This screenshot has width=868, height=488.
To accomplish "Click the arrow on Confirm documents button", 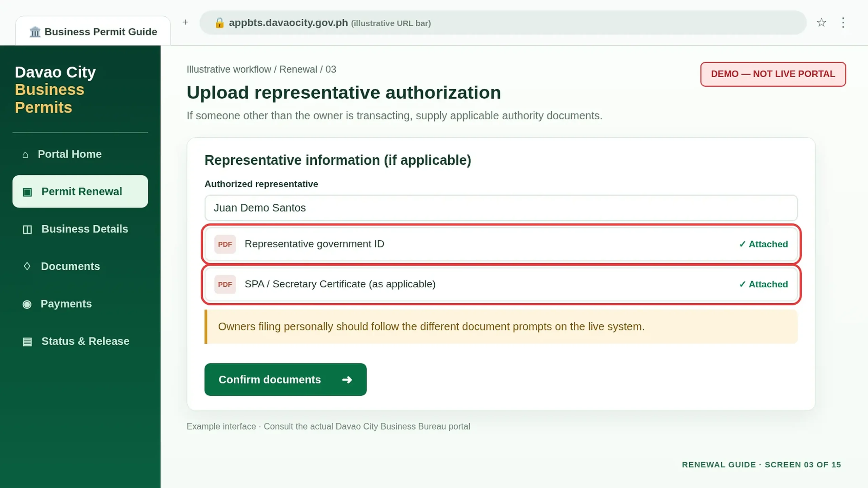I will tap(347, 380).
